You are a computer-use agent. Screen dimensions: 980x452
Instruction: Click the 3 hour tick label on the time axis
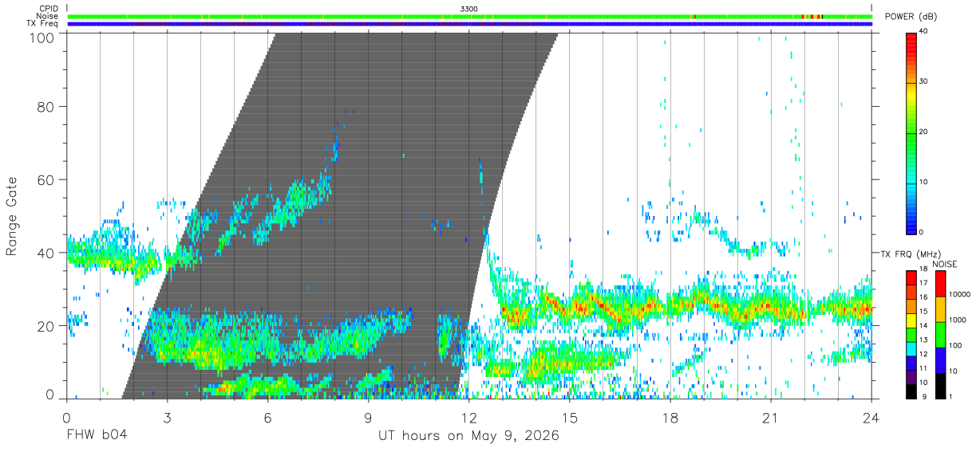(x=167, y=418)
